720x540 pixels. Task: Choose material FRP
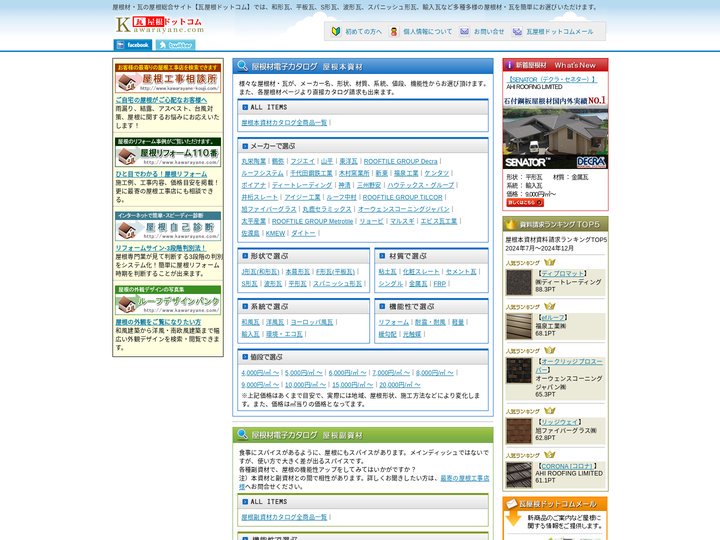440,284
